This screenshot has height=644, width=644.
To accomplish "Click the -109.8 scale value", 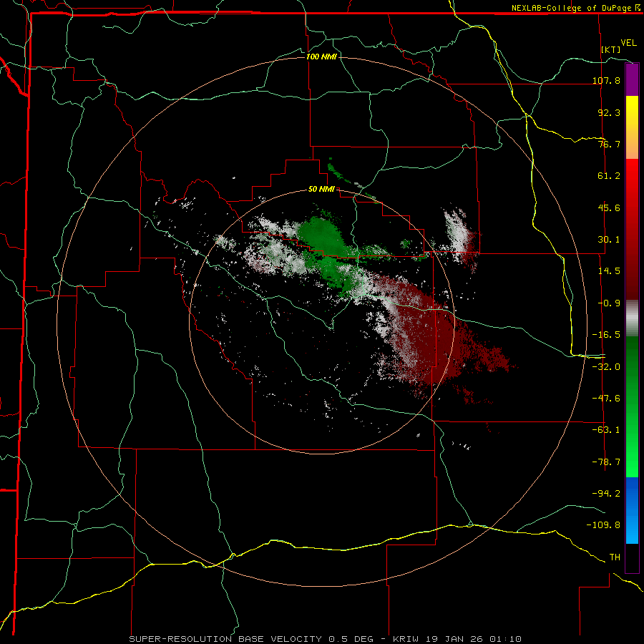I will tap(603, 525).
